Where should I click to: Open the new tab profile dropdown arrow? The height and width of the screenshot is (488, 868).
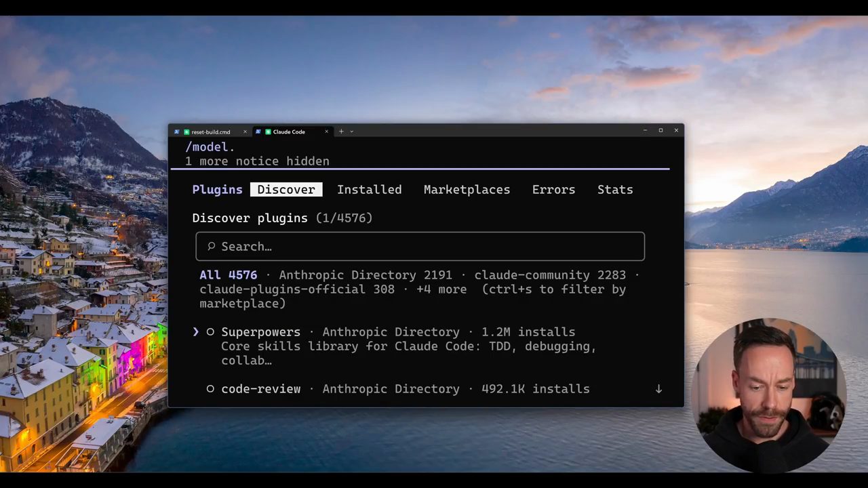click(x=351, y=131)
